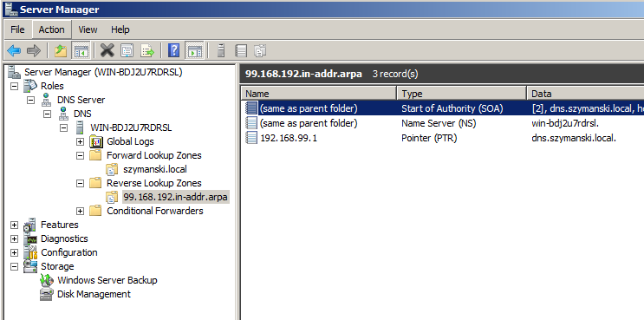Viewport: 644px width, 320px height.
Task: Click the Diagnostics icon in tree
Action: pos(30,238)
